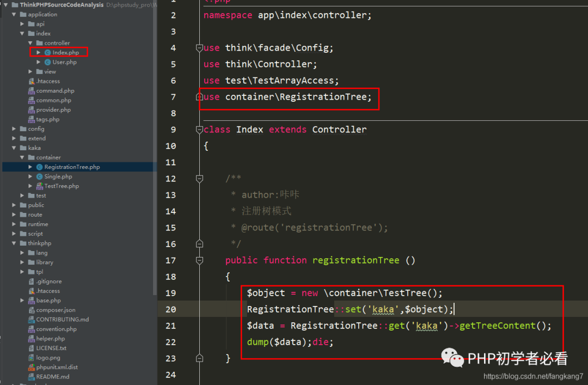Expand the public folder arrow
Viewport: 588px width, 385px height.
(14, 205)
